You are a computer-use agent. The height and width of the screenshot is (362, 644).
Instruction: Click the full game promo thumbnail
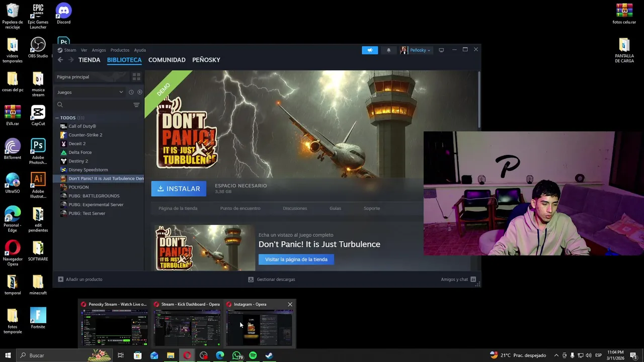click(x=205, y=248)
